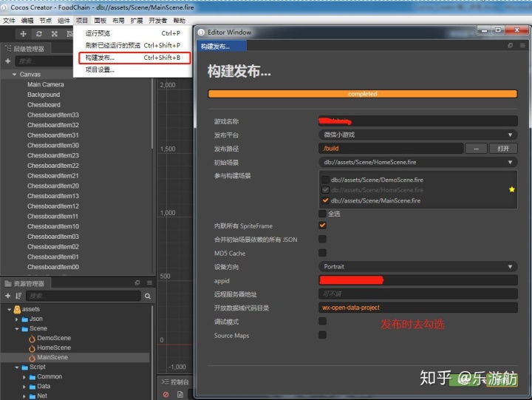Click the Data folder icon
Screen dimensions: 532x400
(33, 387)
